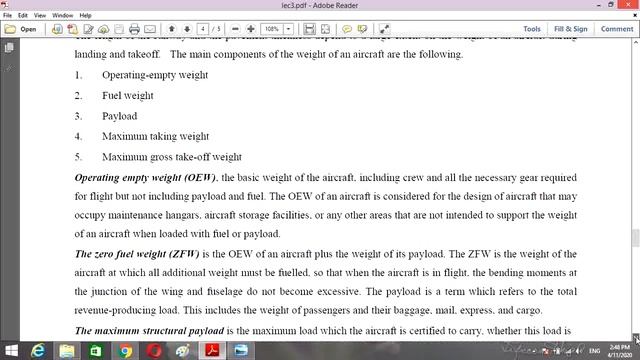Open the Window menu
This screenshot has height=360, width=640.
click(62, 16)
